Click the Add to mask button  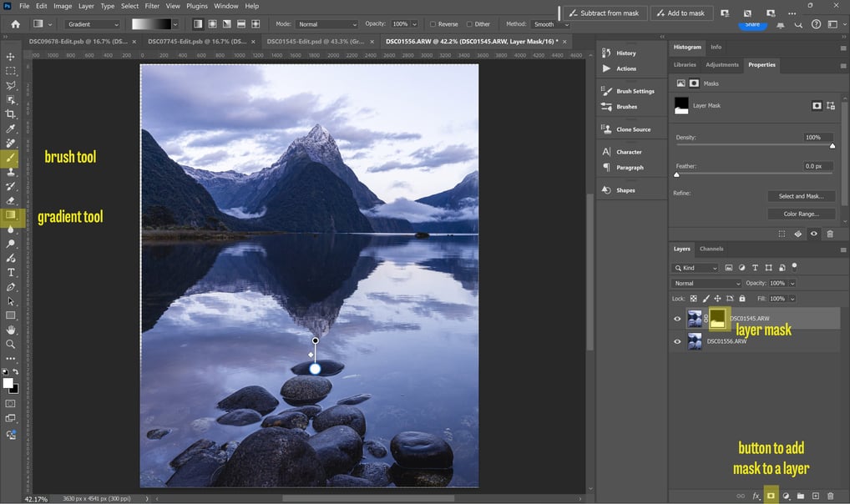click(681, 13)
